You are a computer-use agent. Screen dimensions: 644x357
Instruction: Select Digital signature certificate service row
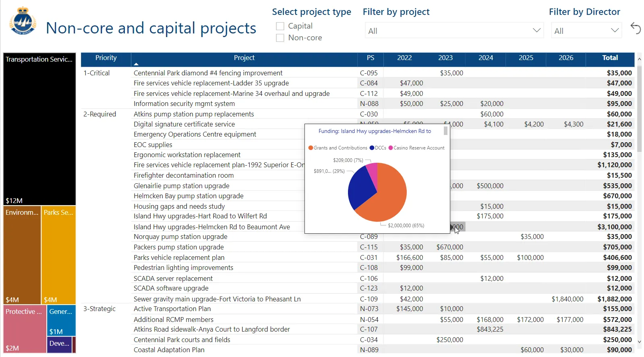(x=184, y=124)
